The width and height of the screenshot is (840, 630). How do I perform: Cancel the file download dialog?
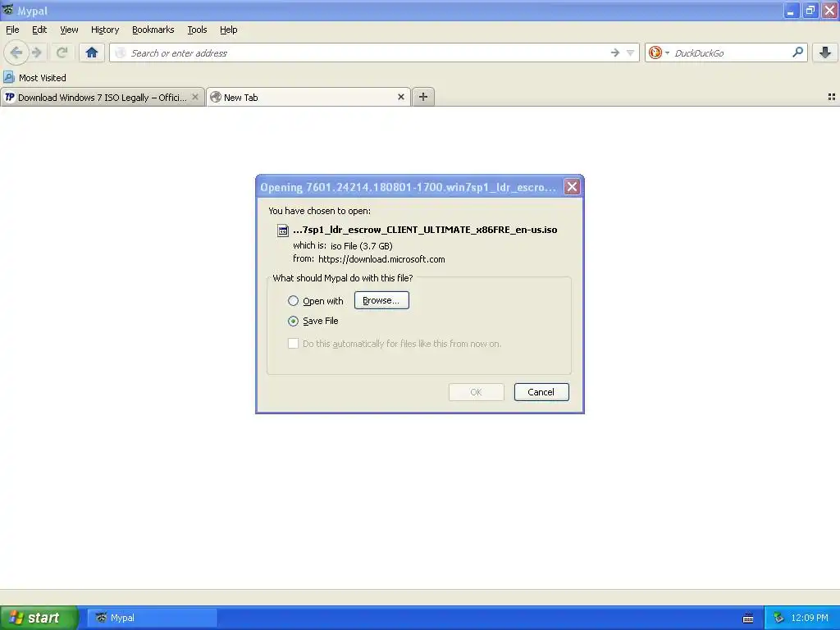(x=541, y=392)
